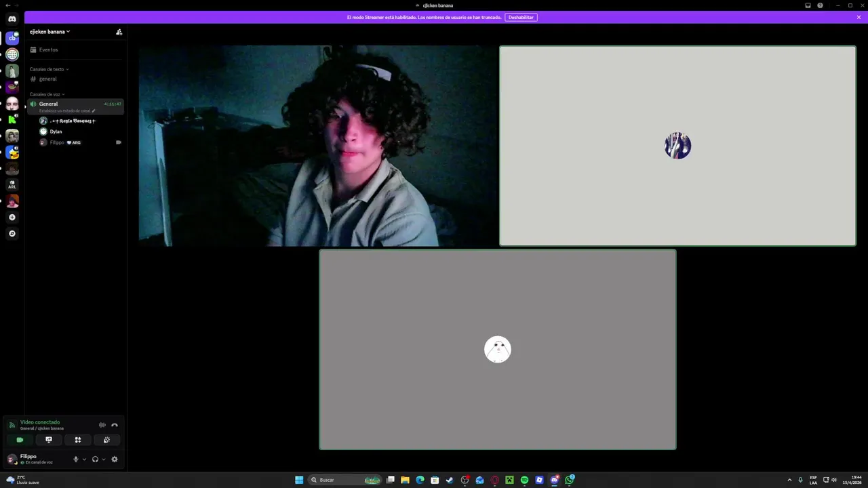Open WhatsApp from taskbar
The width and height of the screenshot is (868, 488).
[x=570, y=480]
